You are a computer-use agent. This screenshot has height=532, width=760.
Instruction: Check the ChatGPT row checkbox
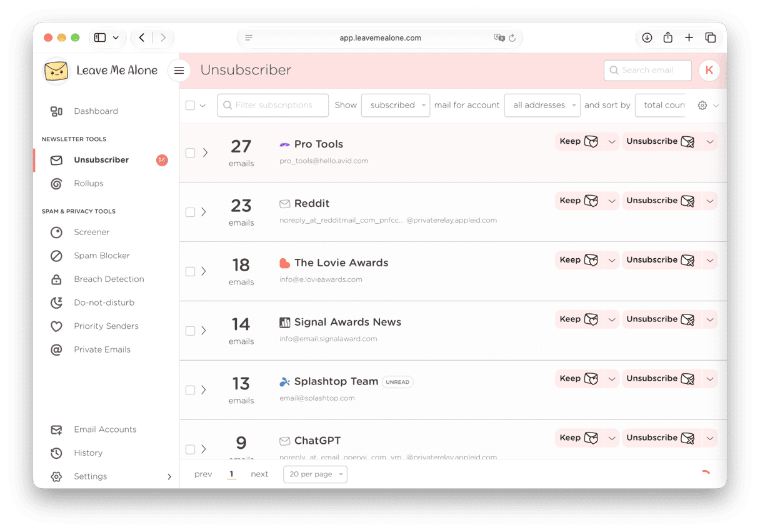[191, 449]
